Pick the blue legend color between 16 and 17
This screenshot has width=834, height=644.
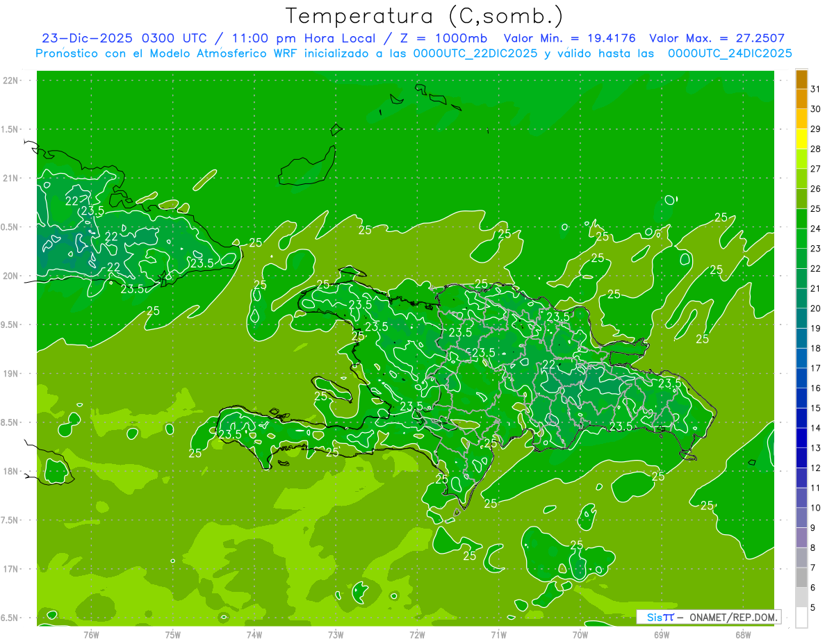801,378
